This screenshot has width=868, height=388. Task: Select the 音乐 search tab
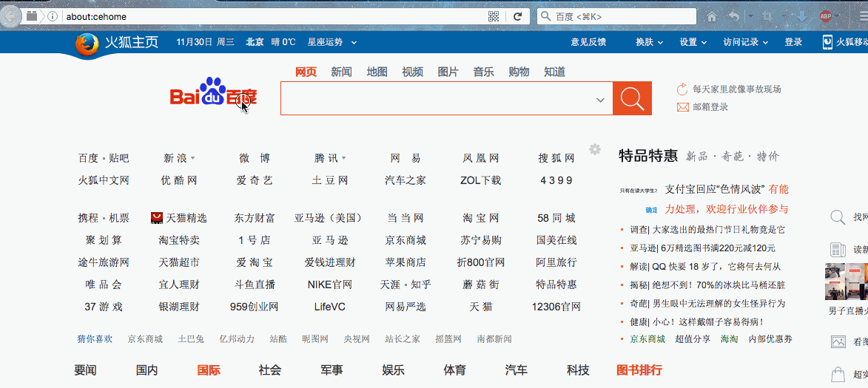pos(483,72)
